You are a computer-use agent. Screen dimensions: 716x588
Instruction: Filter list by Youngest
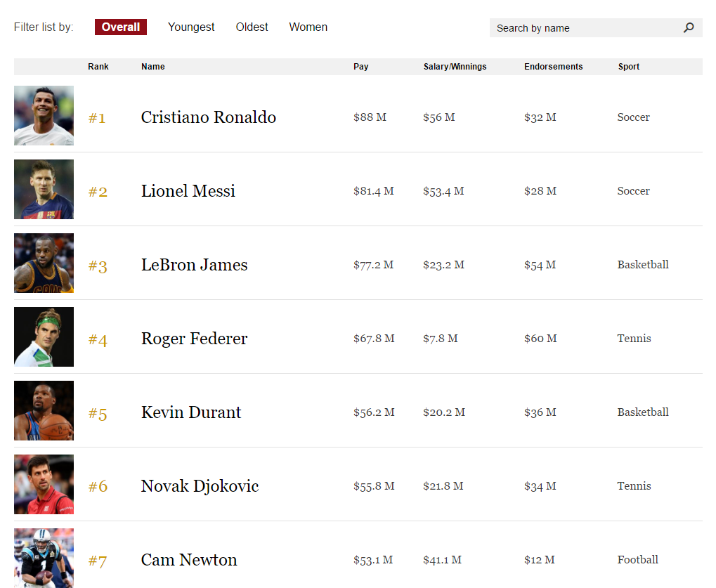coord(191,27)
